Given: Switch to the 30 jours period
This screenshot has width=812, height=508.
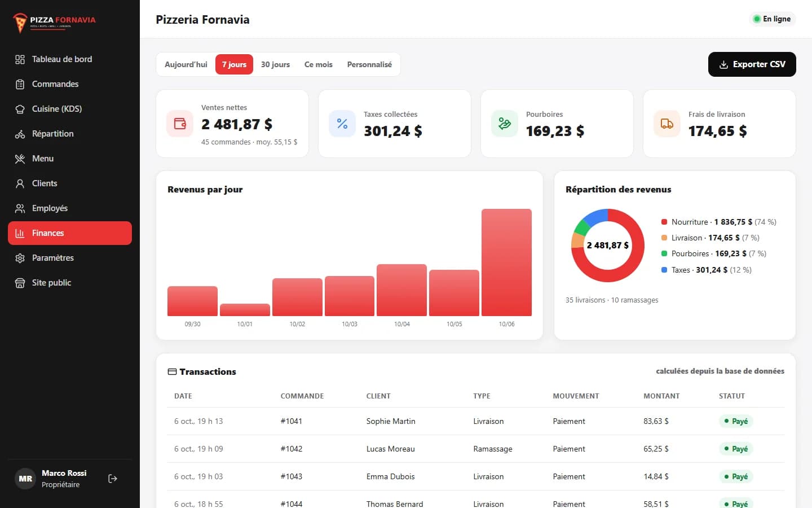Looking at the screenshot, I should 275,64.
